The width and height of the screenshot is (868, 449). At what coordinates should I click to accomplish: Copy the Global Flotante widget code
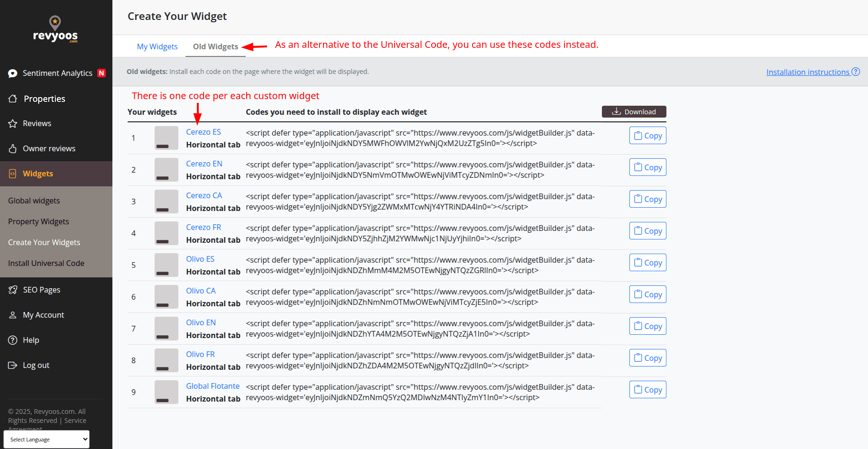coord(647,390)
